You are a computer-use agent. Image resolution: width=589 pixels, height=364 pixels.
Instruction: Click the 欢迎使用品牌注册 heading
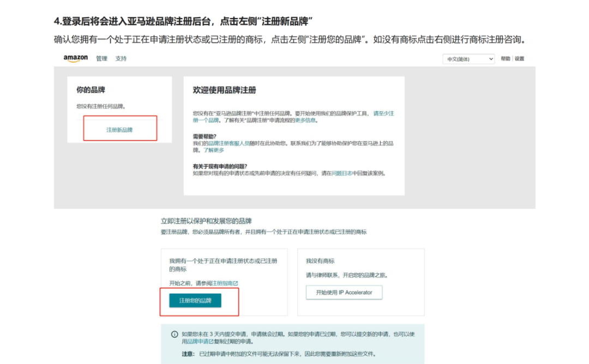(x=225, y=90)
